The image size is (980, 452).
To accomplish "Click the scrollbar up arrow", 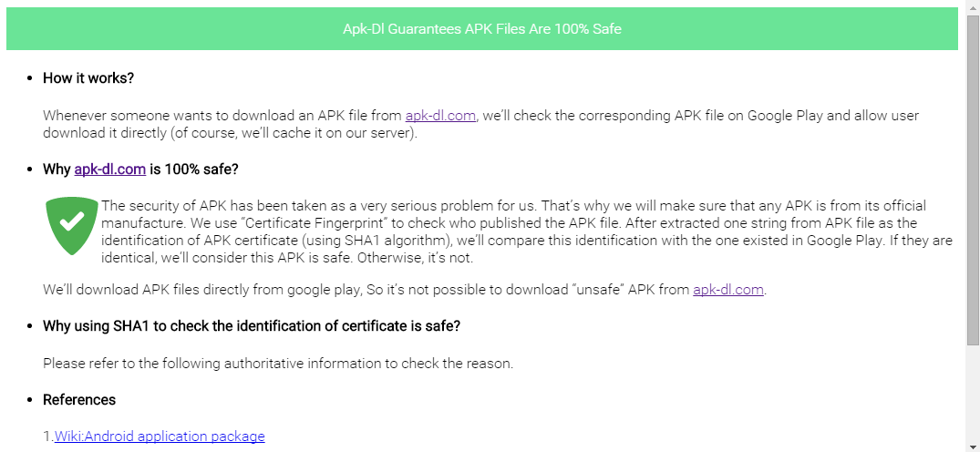I will [x=973, y=5].
